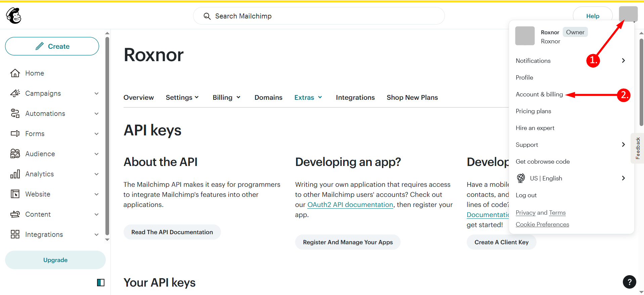The image size is (644, 295).
Task: Click the Mailchimp Freddie logo
Action: 14,16
